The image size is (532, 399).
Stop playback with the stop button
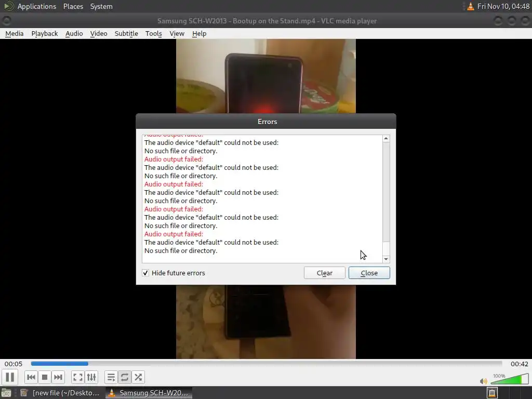tap(45, 377)
